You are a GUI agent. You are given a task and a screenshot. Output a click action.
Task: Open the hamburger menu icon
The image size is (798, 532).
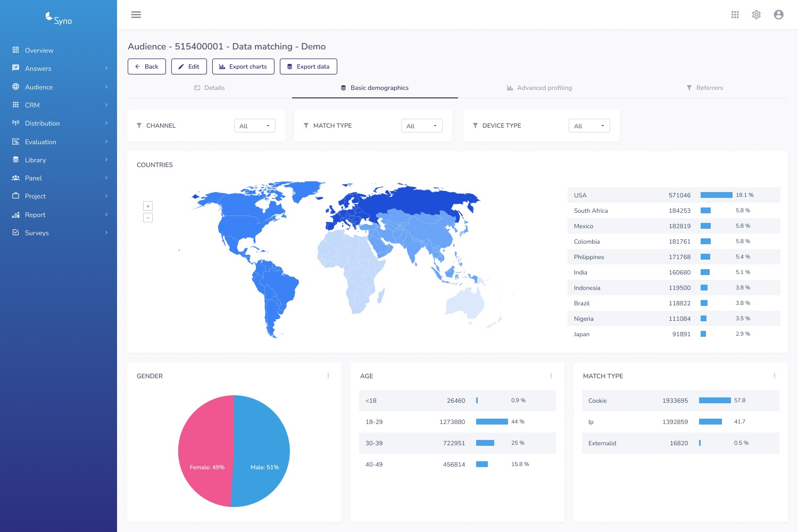click(x=136, y=15)
